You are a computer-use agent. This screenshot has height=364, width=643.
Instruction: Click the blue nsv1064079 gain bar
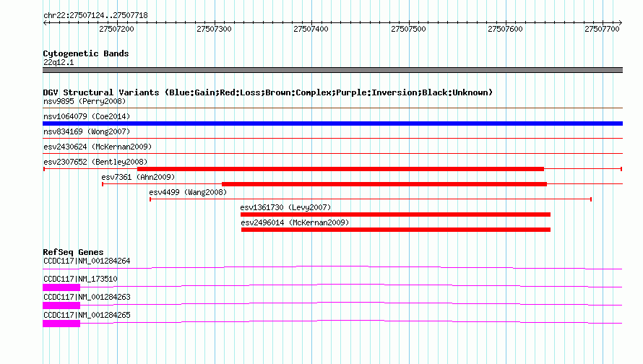point(332,123)
